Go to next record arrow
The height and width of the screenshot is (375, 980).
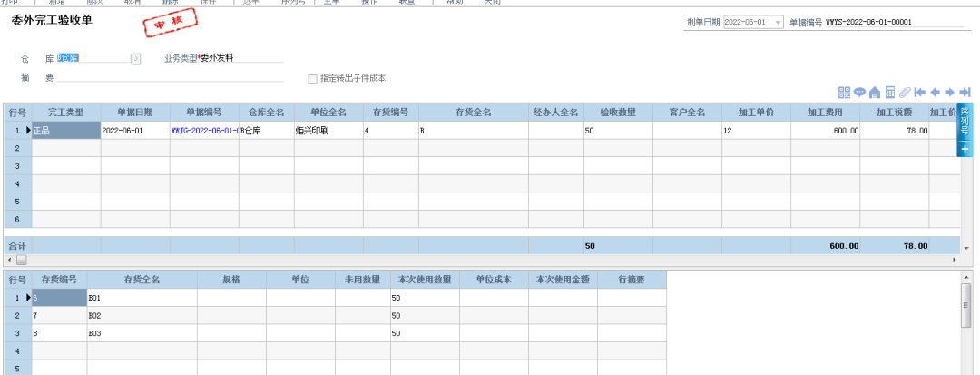[949, 92]
